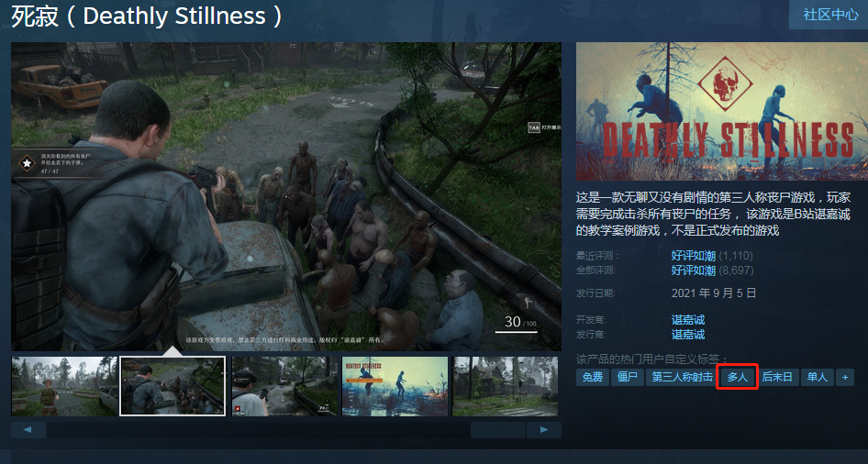Select the Deathly Stillness poster thumbnail
Viewport: 868px width, 464px height.
pos(395,386)
